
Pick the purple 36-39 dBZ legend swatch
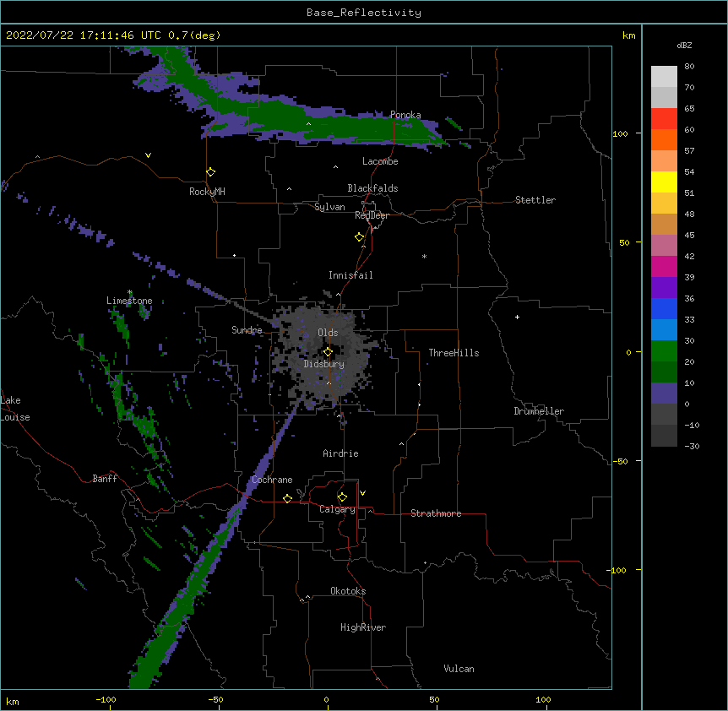click(664, 287)
